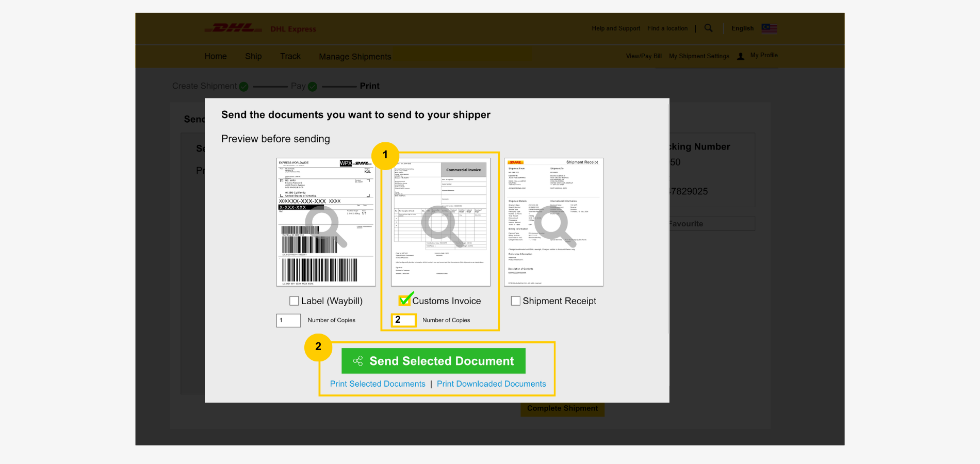The image size is (980, 464).
Task: Open the search magnifier icon in header
Action: point(709,28)
